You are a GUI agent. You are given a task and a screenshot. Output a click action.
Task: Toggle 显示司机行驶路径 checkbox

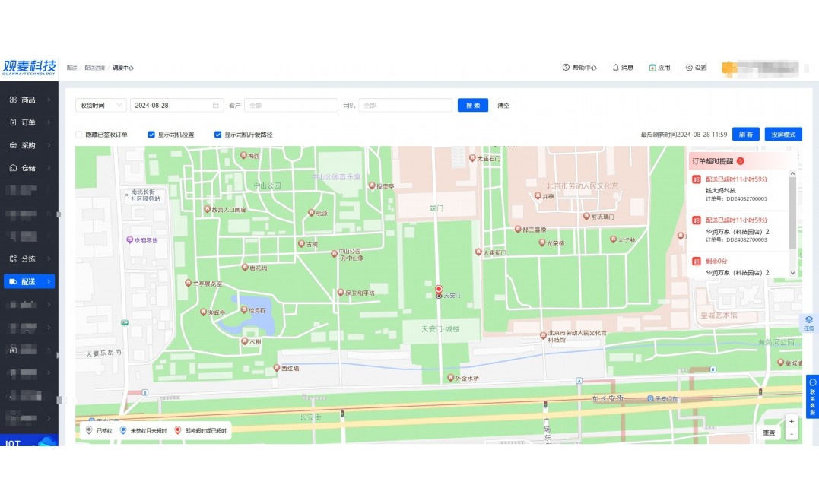(218, 135)
